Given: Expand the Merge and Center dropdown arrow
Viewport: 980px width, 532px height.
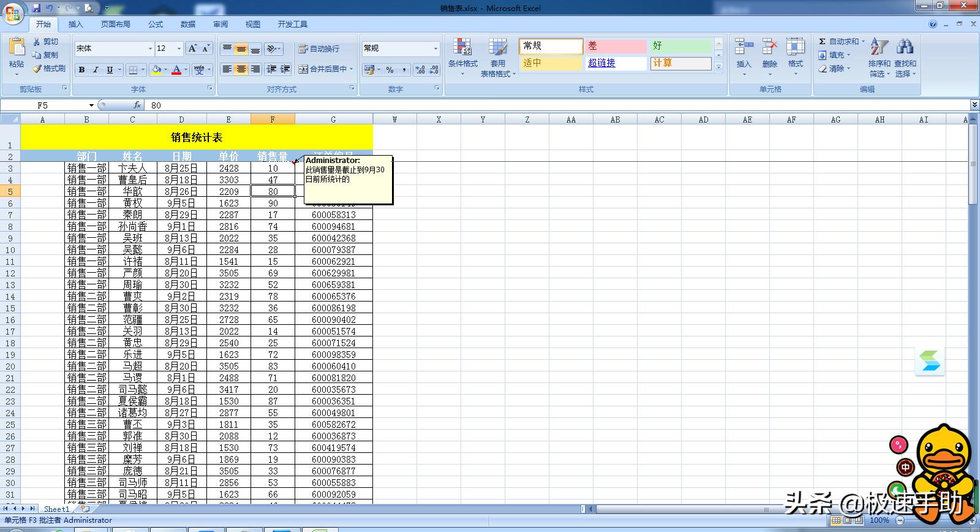Looking at the screenshot, I should [x=352, y=69].
